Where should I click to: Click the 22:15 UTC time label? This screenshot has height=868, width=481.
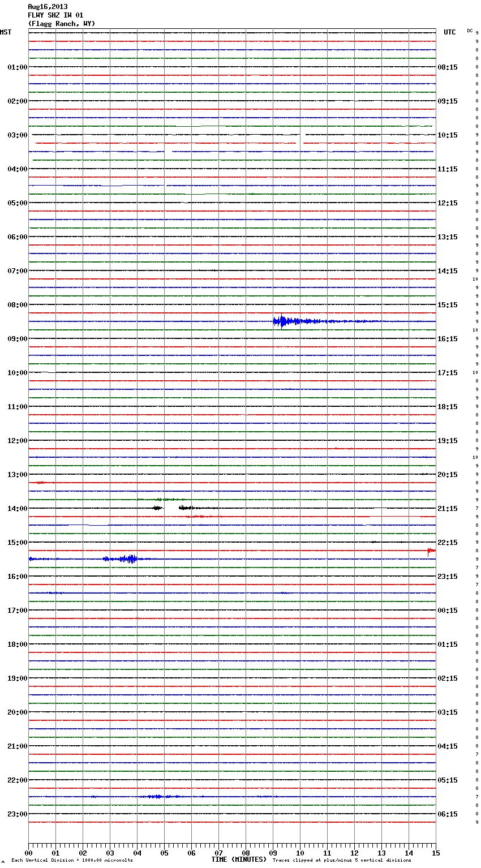click(x=448, y=543)
